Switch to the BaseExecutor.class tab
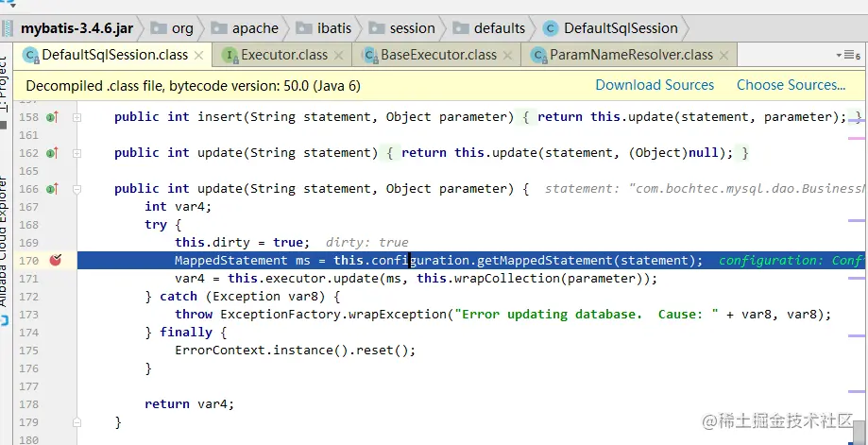 (x=438, y=56)
